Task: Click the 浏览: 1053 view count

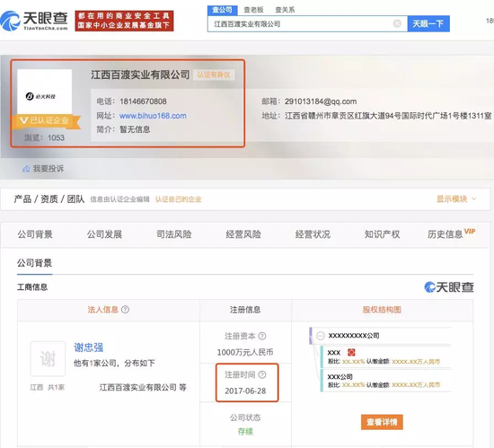Action: (x=44, y=137)
